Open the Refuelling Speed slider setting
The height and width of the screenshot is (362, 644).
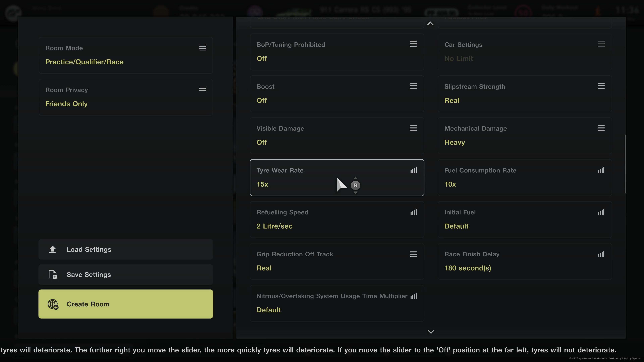[337, 220]
